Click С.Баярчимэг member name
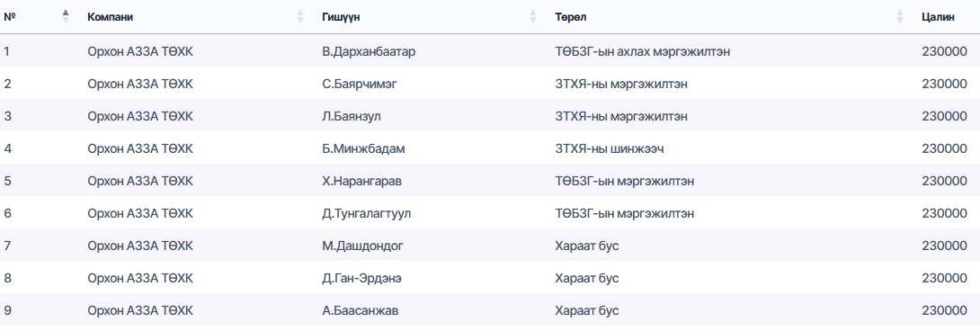This screenshot has width=980, height=331. 360,84
